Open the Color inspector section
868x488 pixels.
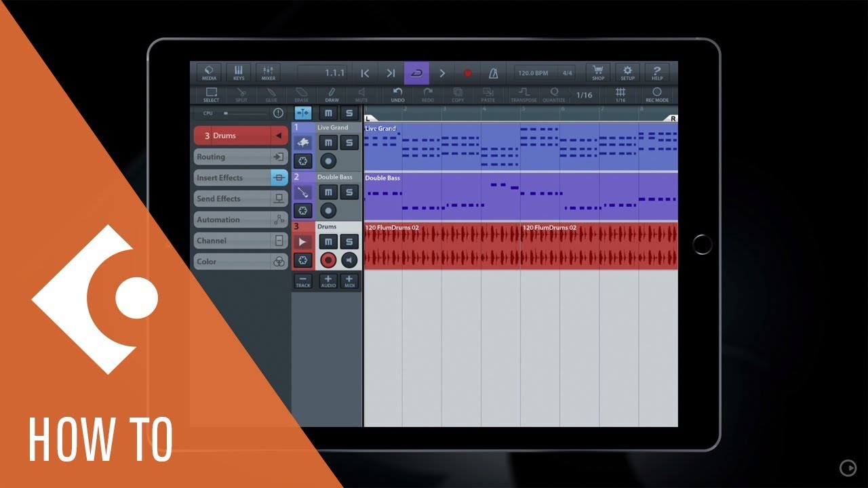(x=241, y=262)
